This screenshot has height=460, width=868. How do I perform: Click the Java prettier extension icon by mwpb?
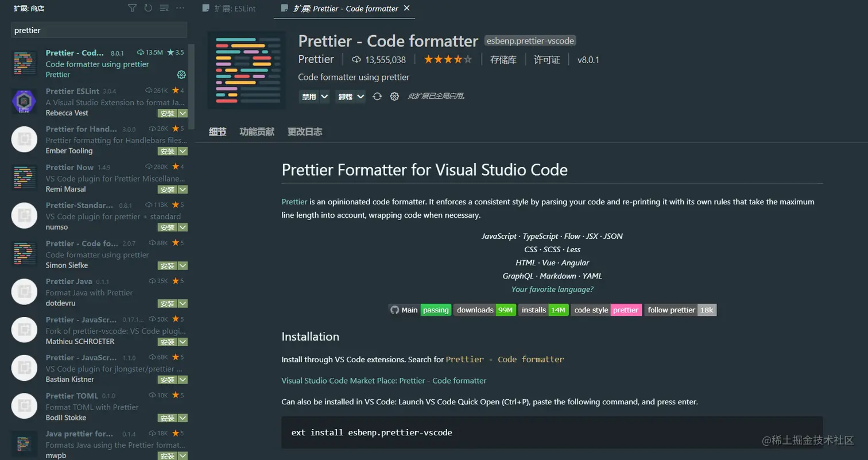pos(25,444)
